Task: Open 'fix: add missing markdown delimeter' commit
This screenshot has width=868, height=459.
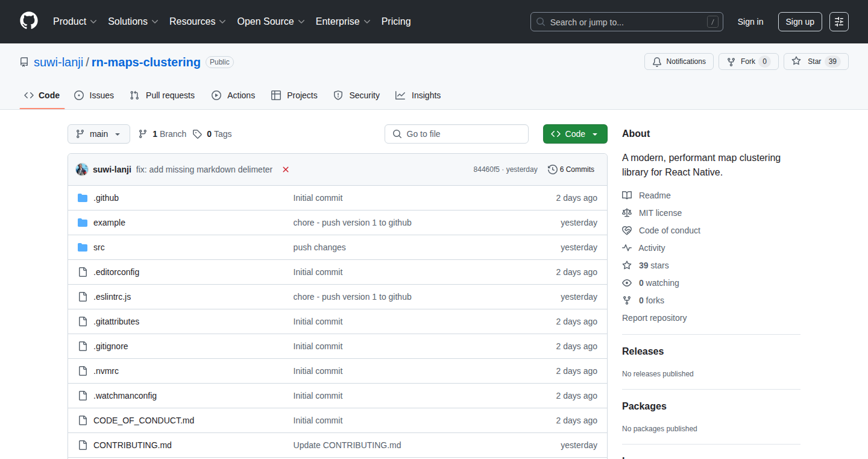Action: [x=204, y=169]
